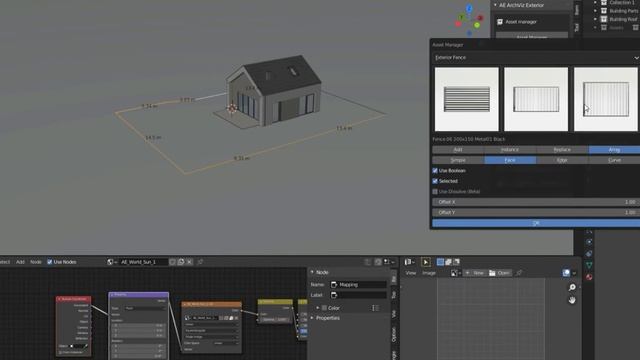Adjust the Offset X value slider
The height and width of the screenshot is (360, 640).
click(x=536, y=202)
